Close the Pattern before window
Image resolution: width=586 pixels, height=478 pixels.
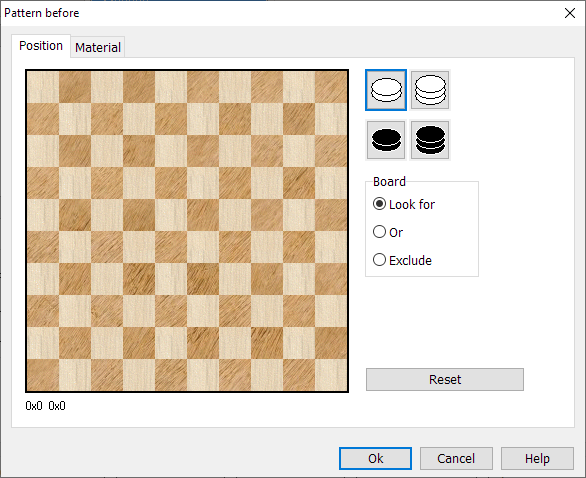[570, 13]
